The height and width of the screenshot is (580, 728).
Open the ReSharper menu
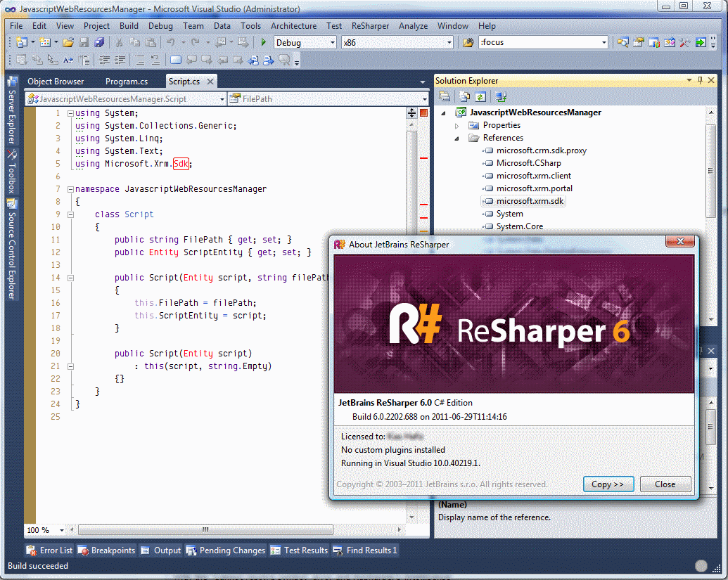click(370, 26)
